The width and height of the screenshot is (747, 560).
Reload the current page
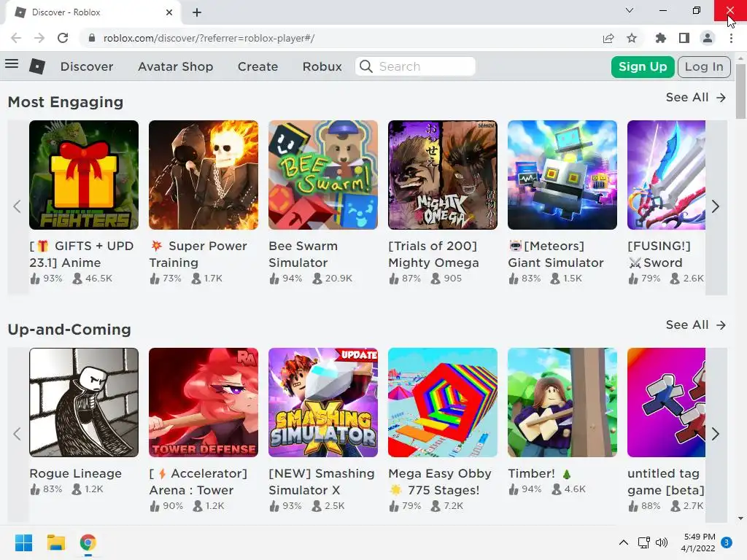(x=63, y=38)
